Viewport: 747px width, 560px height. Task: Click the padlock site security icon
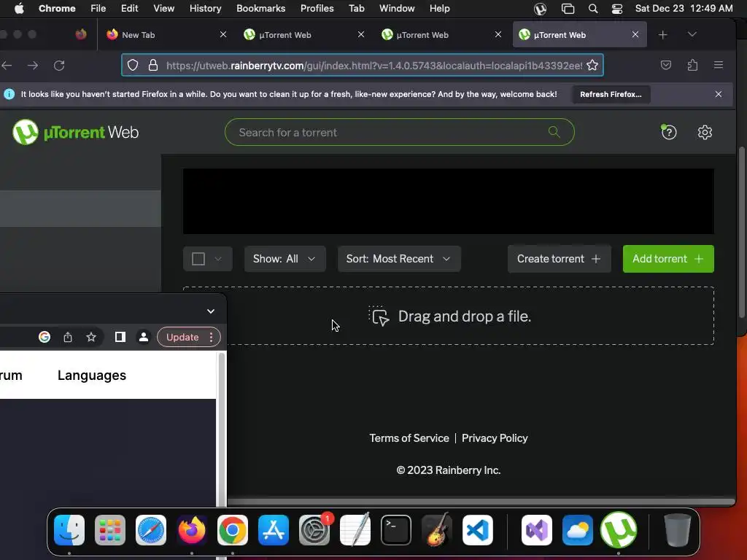pyautogui.click(x=153, y=65)
